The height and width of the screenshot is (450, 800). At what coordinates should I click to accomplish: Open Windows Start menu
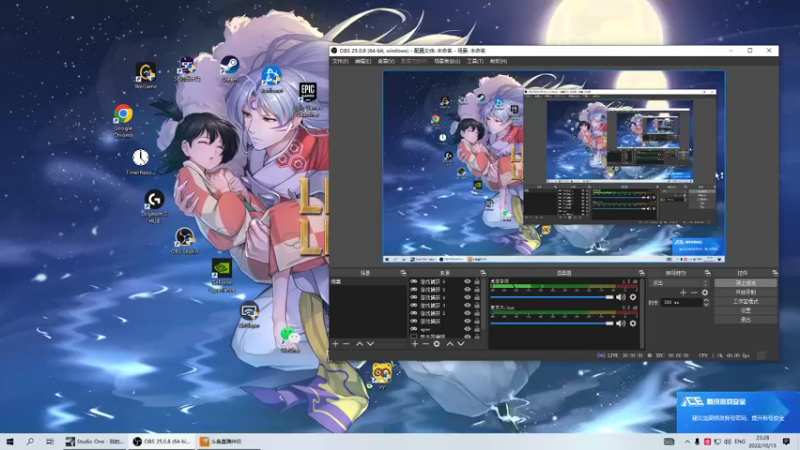pos(10,441)
